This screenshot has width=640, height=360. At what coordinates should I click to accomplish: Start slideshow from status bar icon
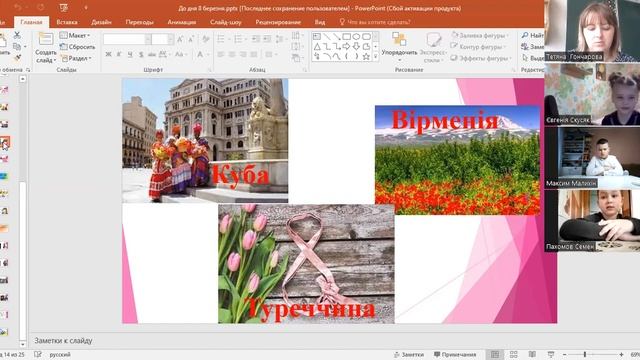coord(551,354)
